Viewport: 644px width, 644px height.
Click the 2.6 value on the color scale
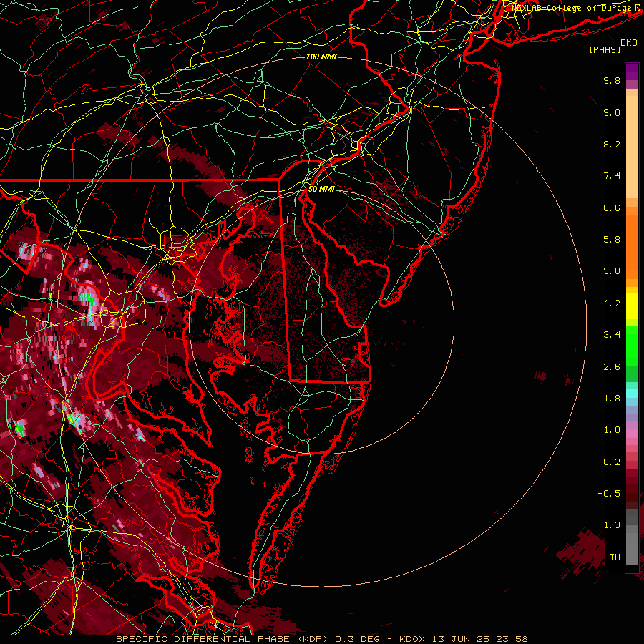(x=612, y=367)
